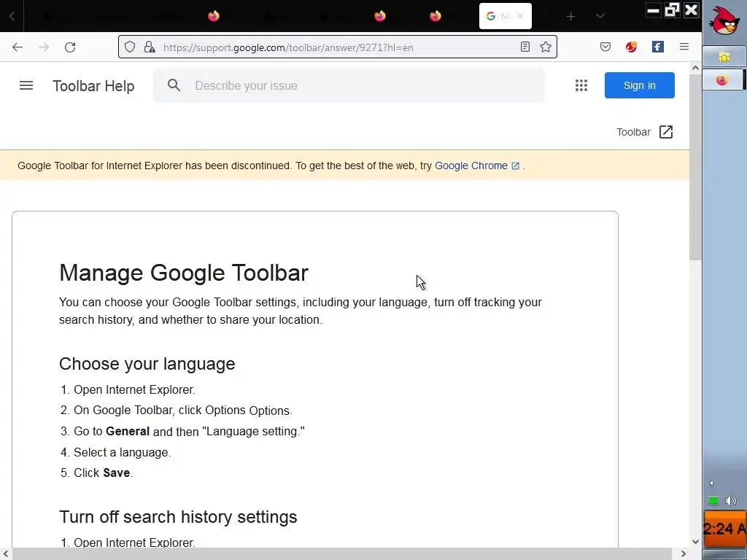Close the active Google tab
747x560 pixels.
(520, 16)
